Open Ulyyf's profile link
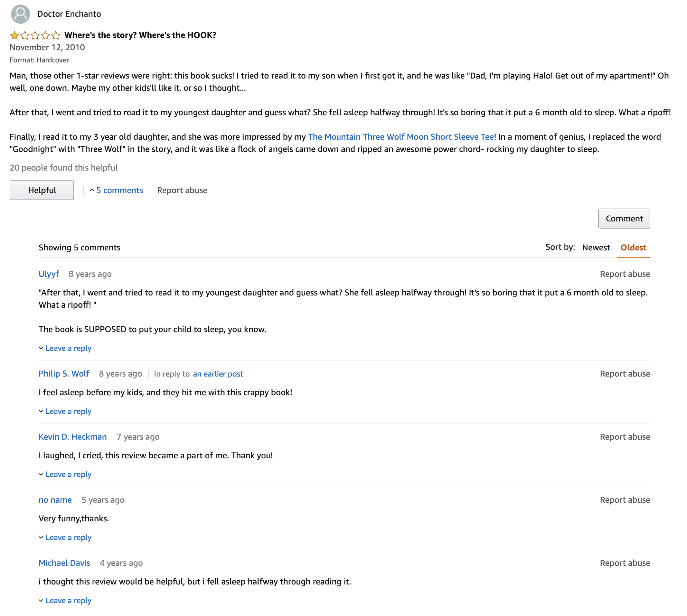 [x=49, y=274]
